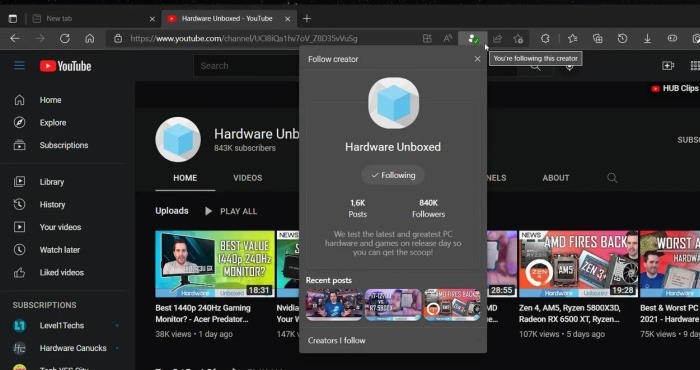This screenshot has height=370, width=700.
Task: Open the Downloads icon
Action: (647, 39)
